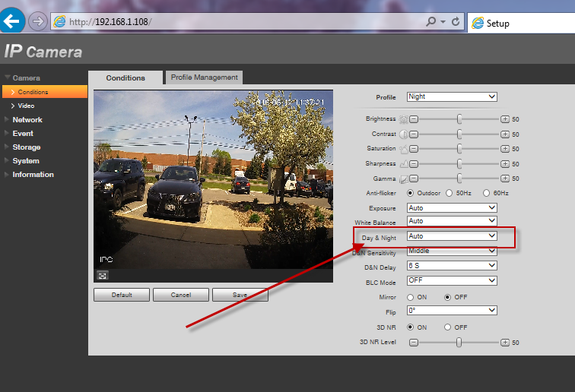This screenshot has width=575, height=392.
Task: Click the Sharpness minus icon
Action: click(x=414, y=163)
